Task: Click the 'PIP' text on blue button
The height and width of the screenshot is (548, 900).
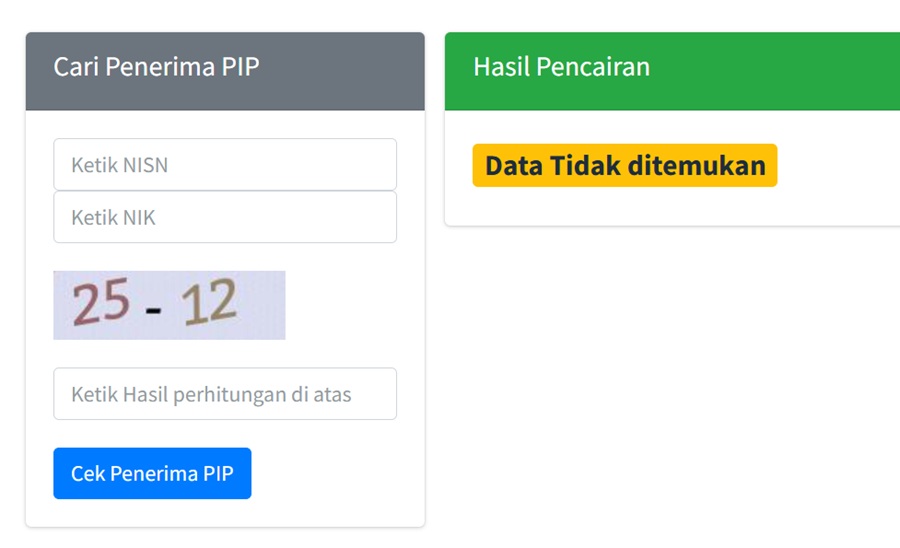Action: coord(218,473)
